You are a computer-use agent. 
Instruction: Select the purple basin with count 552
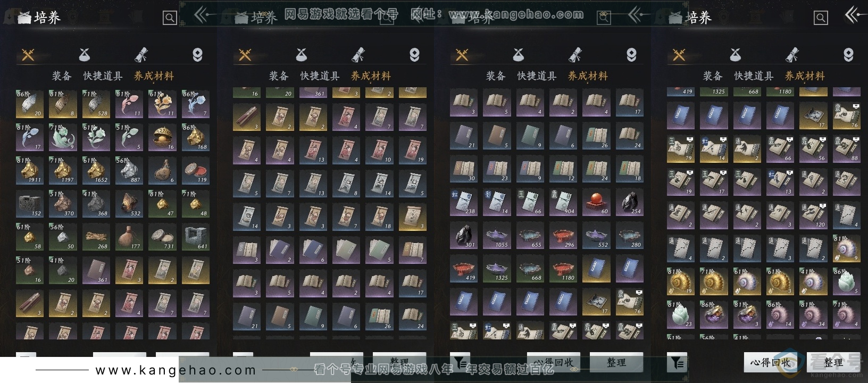click(x=596, y=235)
